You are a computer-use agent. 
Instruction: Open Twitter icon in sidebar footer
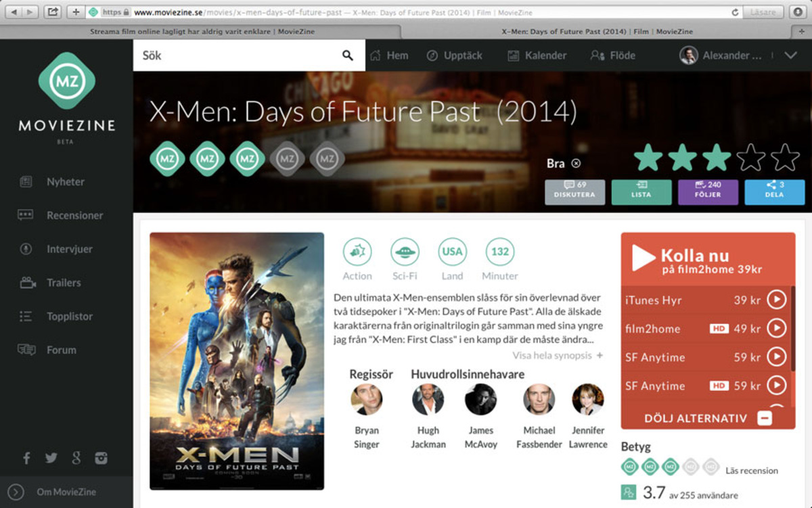click(x=51, y=458)
